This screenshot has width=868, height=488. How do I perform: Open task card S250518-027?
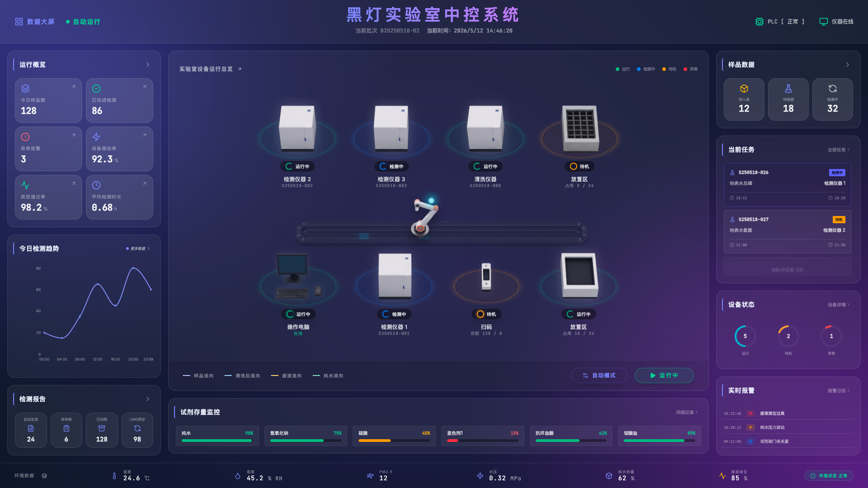coord(788,232)
